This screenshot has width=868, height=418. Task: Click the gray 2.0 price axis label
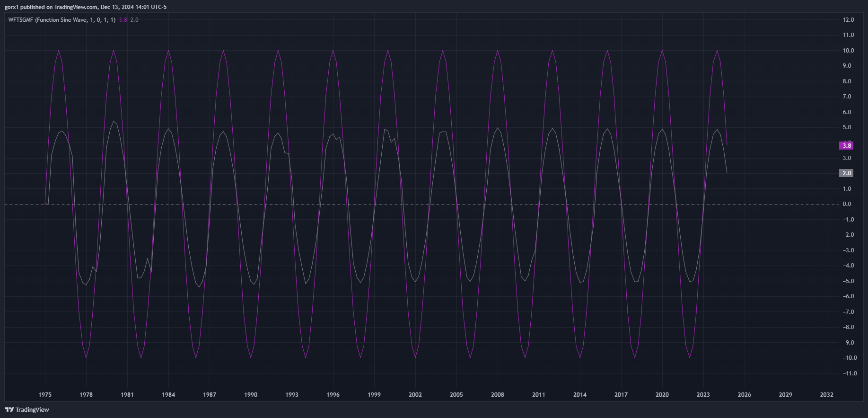(x=846, y=173)
